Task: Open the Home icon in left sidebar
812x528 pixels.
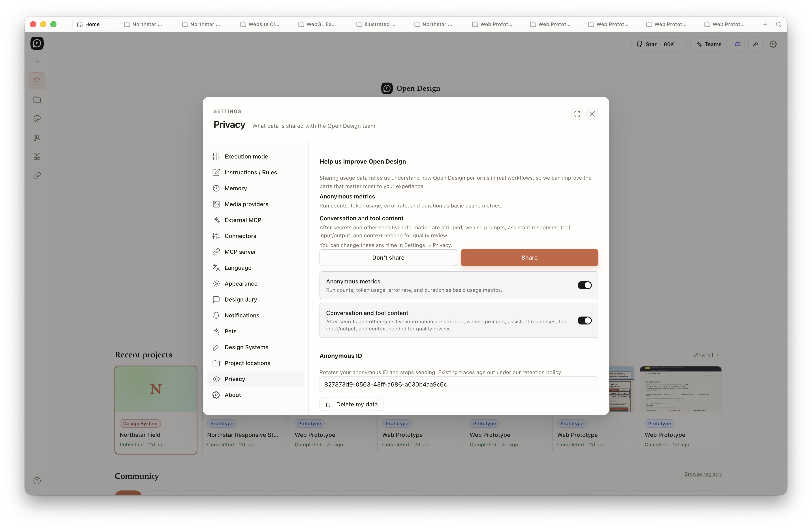Action: coord(37,81)
